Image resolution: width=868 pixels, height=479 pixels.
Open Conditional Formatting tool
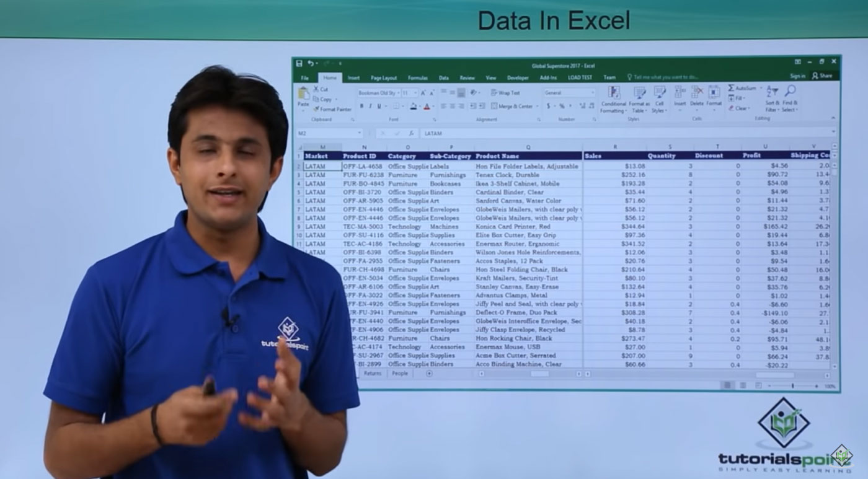[613, 92]
